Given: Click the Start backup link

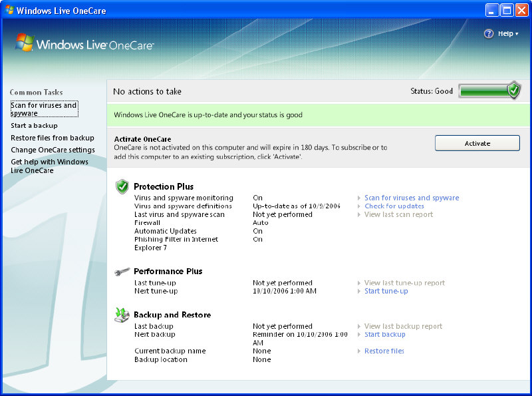Looking at the screenshot, I should tap(385, 335).
